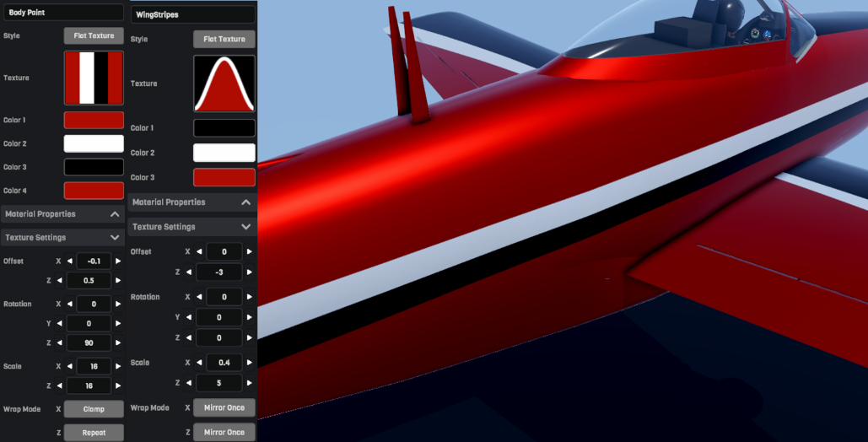This screenshot has width=868, height=442.
Task: Edit Body Paint Rotation Z field 90
Action: point(89,342)
